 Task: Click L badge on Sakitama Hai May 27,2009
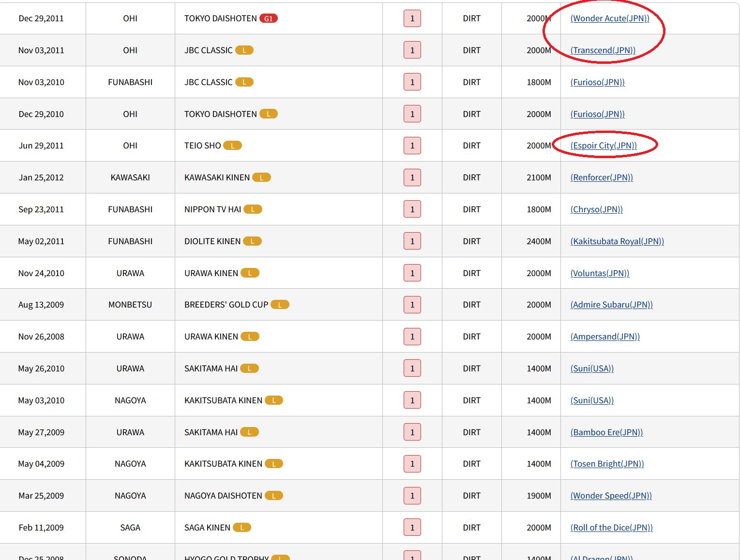click(x=250, y=432)
